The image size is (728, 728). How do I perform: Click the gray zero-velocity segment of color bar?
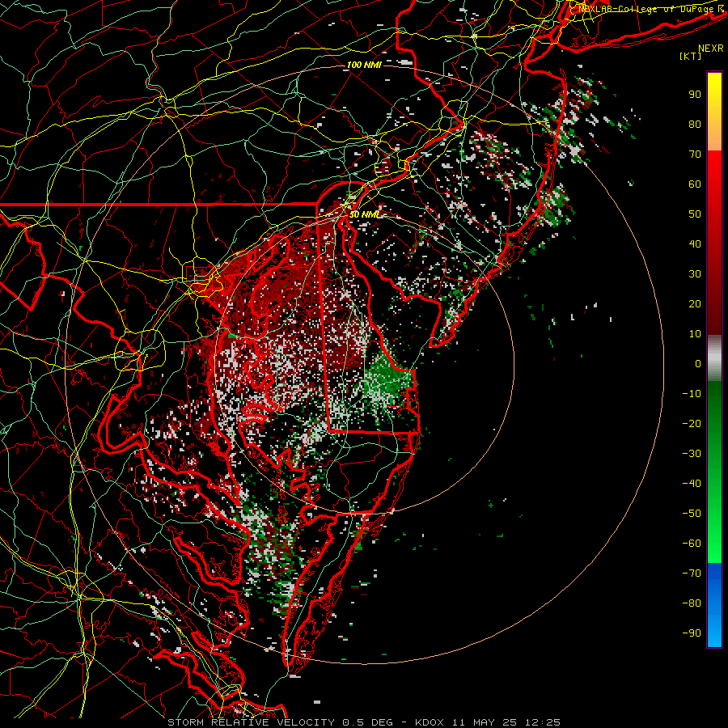714,358
